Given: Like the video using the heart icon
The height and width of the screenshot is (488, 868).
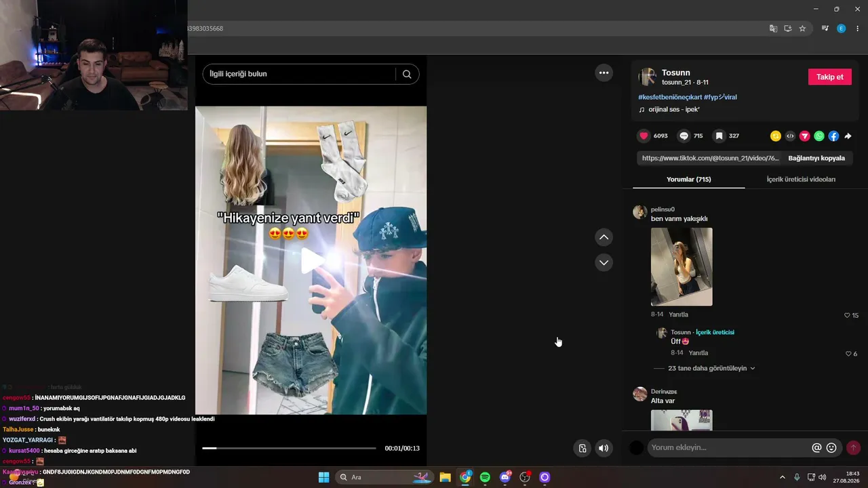Looking at the screenshot, I should [x=644, y=136].
